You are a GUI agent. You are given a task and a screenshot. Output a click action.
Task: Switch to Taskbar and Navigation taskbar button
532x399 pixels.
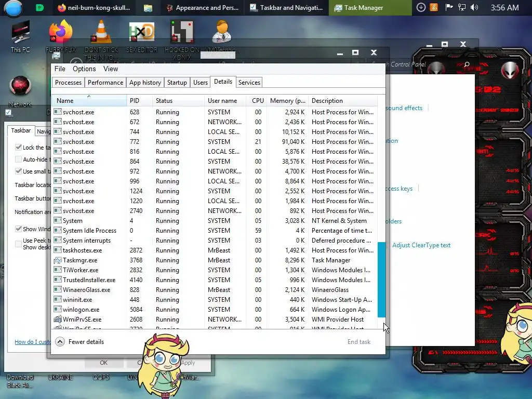pos(286,7)
